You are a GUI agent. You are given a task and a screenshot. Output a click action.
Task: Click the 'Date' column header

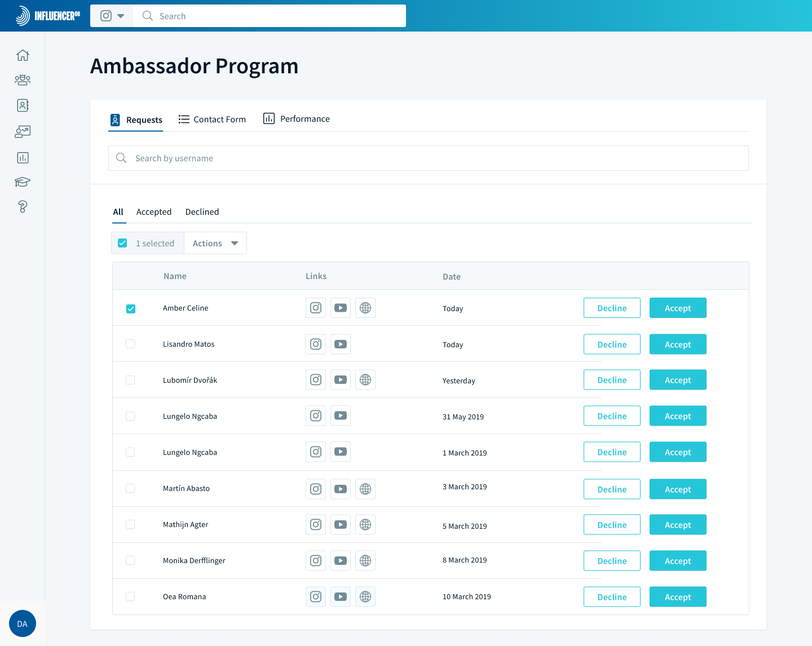click(452, 277)
